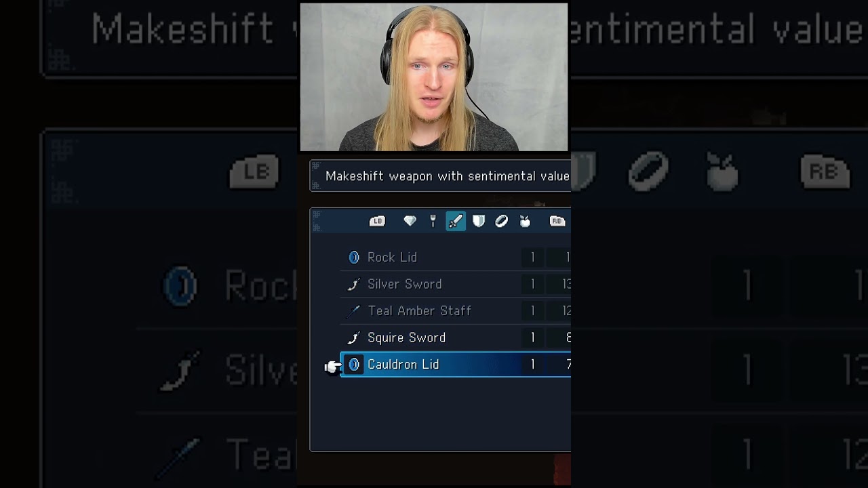Screen dimensions: 868x488
Task: Click the LB shoulder button icon
Action: pyautogui.click(x=377, y=221)
